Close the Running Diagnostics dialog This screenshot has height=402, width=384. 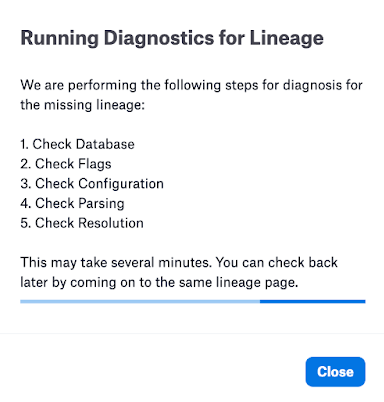click(335, 372)
